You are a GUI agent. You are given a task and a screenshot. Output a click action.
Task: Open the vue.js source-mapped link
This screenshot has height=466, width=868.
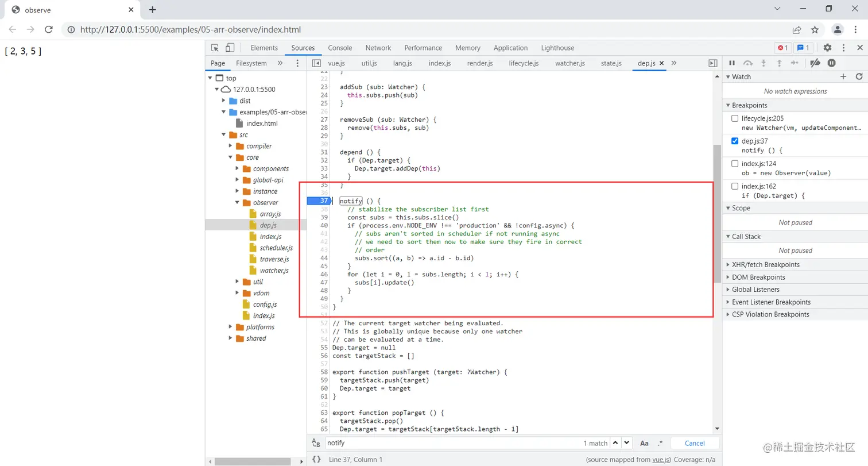tap(661, 460)
